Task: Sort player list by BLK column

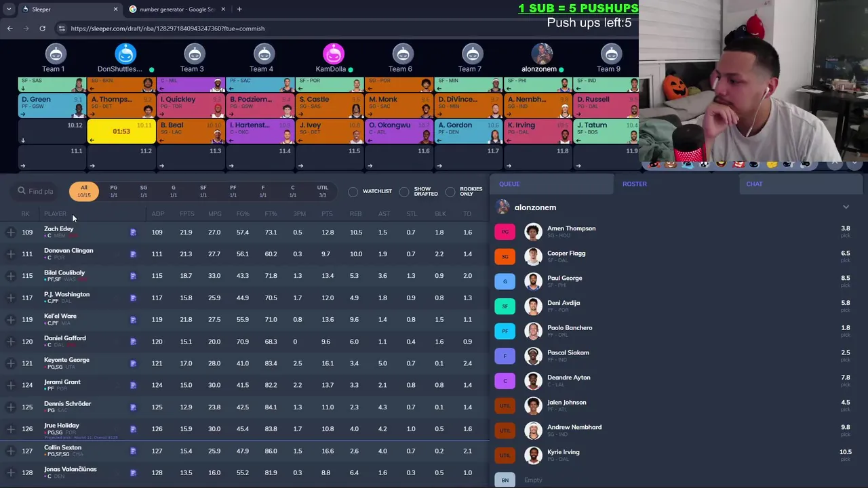Action: pyautogui.click(x=440, y=214)
